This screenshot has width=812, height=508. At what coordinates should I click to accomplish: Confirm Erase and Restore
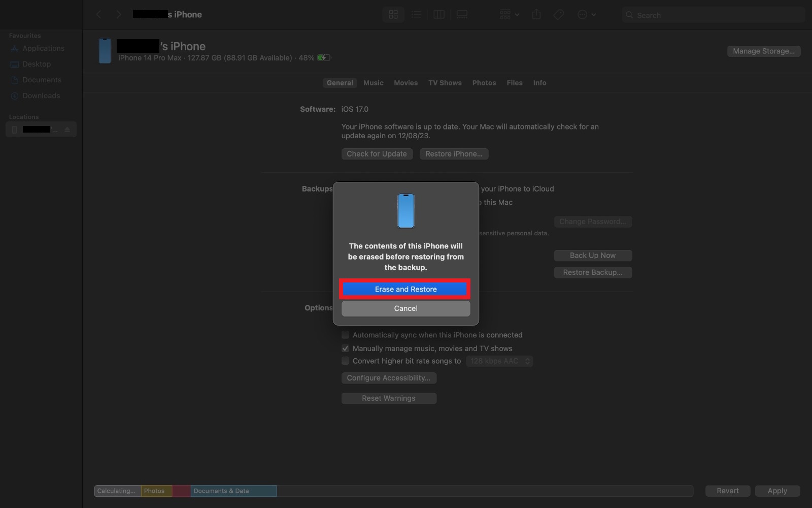(x=405, y=289)
